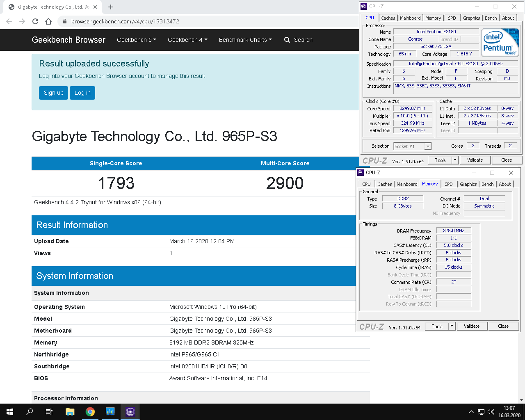525x420 pixels.
Task: Select Bench tab in lower CPU-Z window
Action: 488,184
